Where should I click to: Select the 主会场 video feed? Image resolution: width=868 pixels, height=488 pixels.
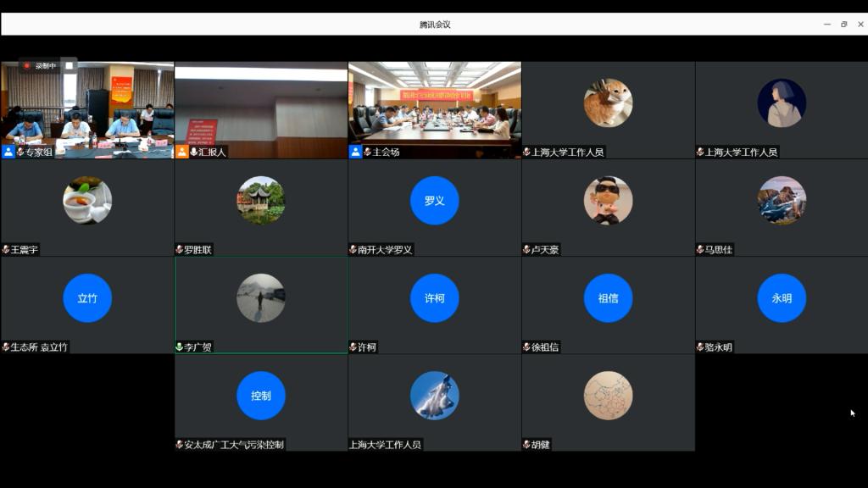pos(434,106)
